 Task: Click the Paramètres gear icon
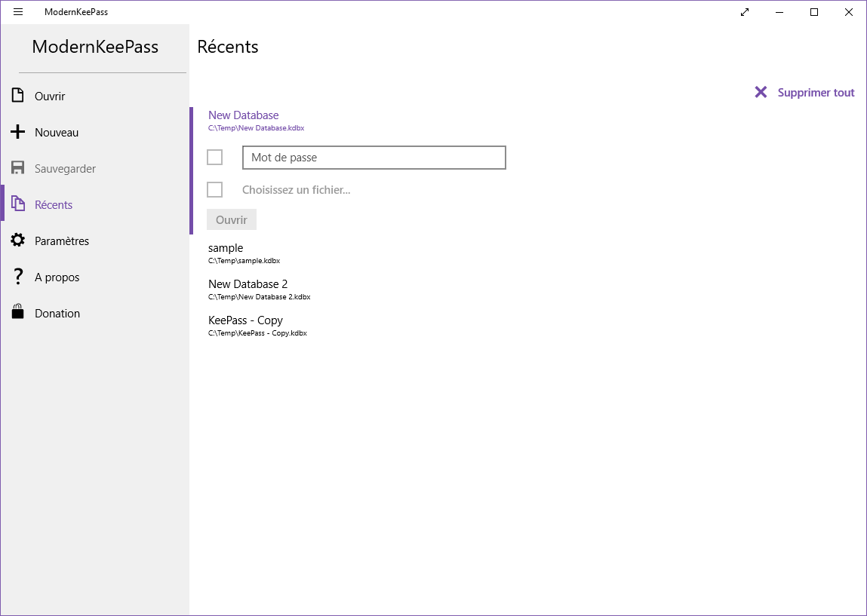[x=18, y=241]
